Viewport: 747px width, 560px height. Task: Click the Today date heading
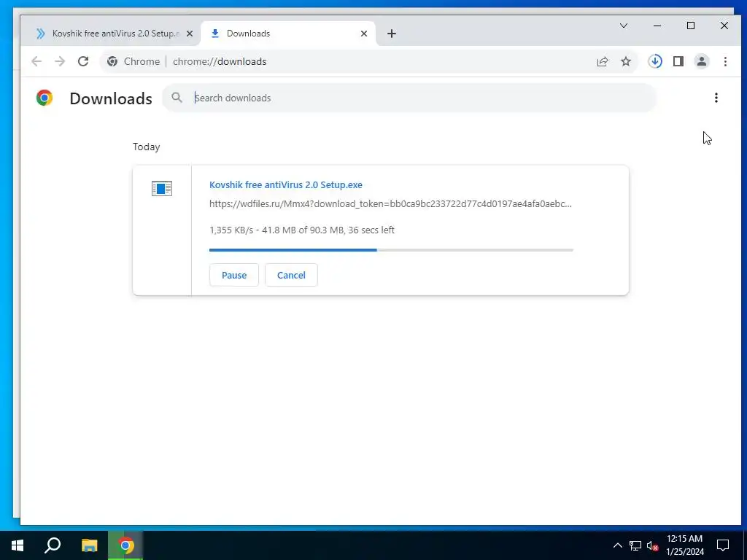[146, 147]
